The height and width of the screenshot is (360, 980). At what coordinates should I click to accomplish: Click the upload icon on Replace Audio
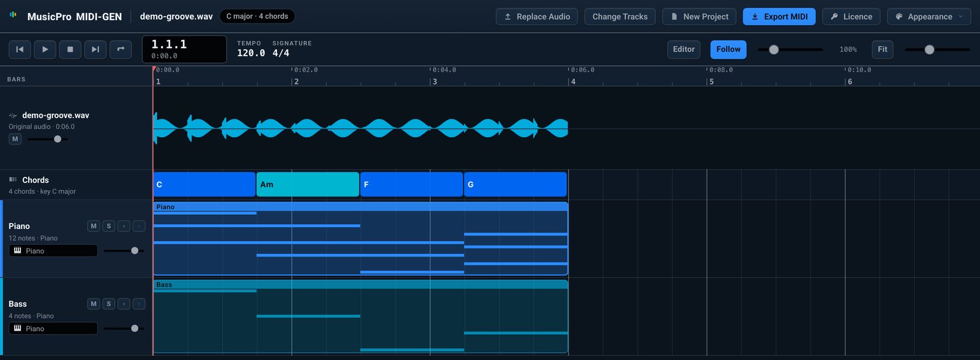(508, 17)
